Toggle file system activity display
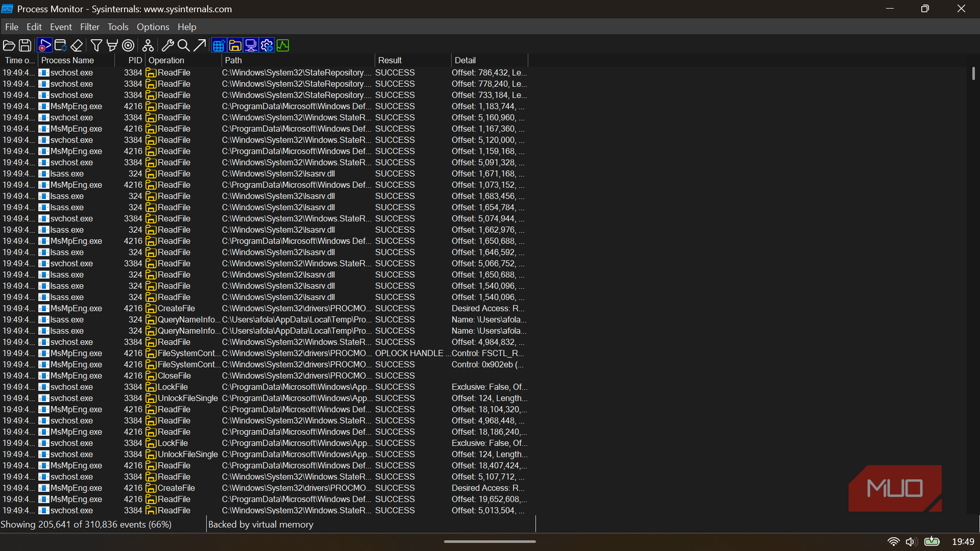This screenshot has width=980, height=551. 235,45
